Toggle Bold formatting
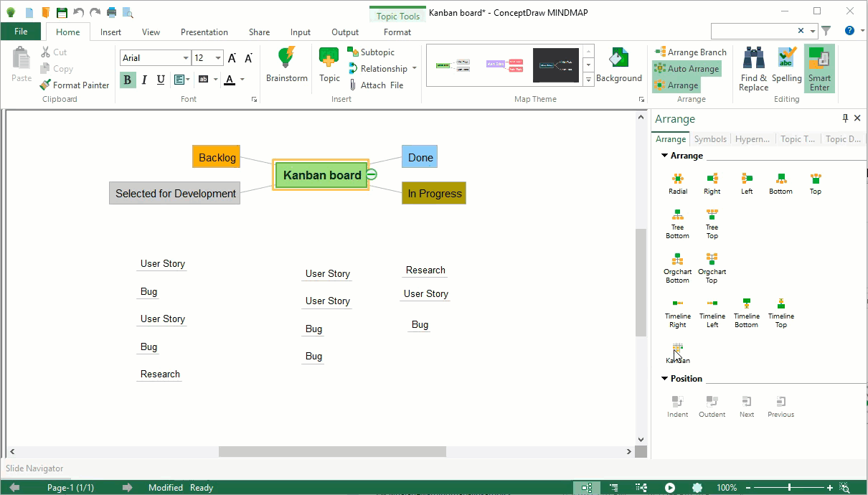 pos(128,80)
